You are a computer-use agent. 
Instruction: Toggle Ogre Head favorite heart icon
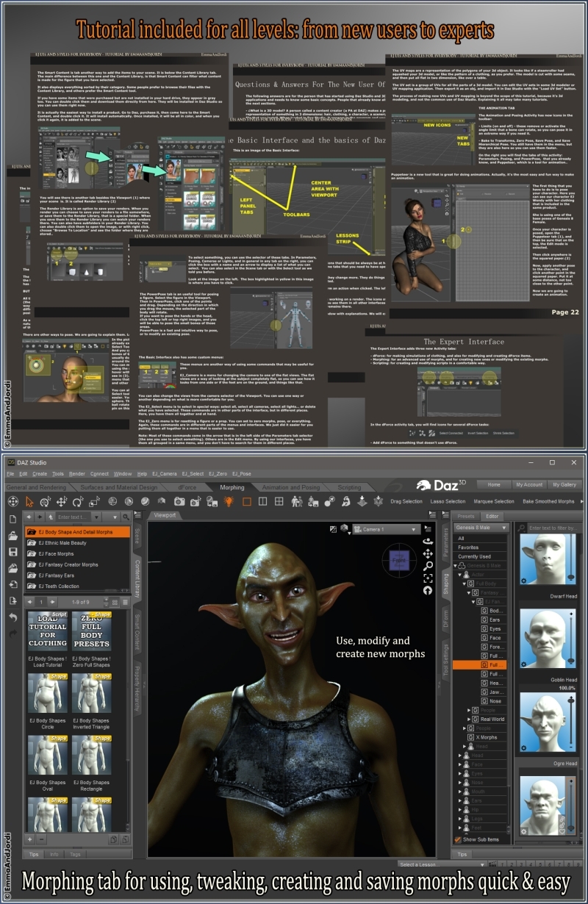(x=562, y=831)
